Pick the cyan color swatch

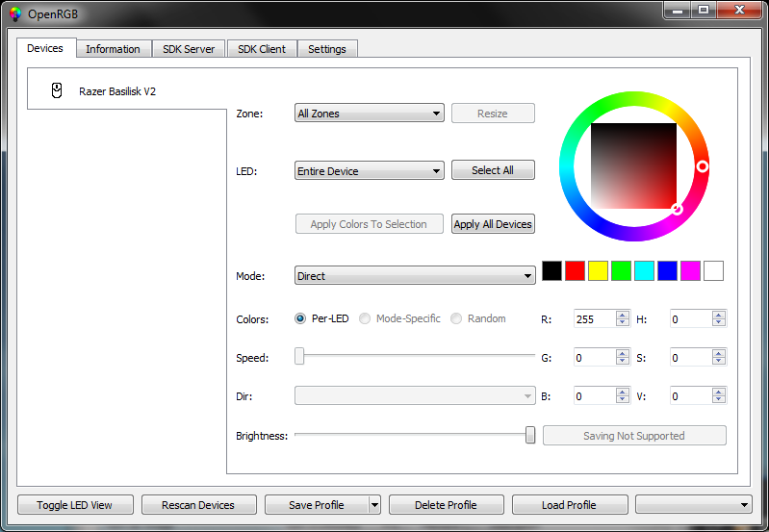[645, 270]
